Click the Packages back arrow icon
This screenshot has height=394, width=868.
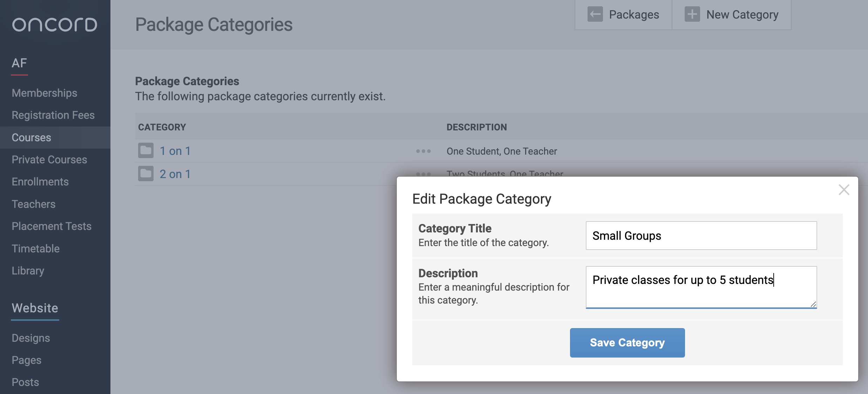point(595,14)
